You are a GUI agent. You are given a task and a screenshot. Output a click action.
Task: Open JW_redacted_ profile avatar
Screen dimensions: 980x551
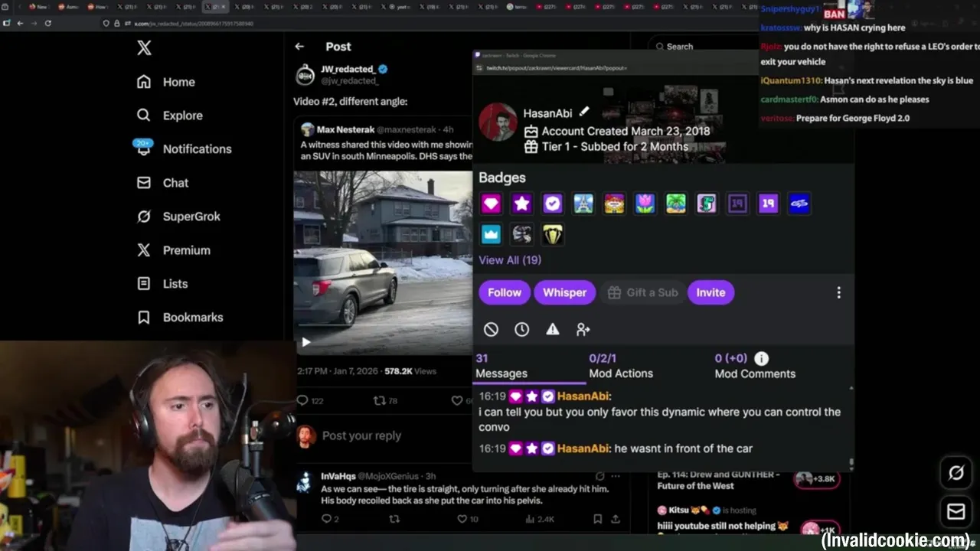coord(305,74)
